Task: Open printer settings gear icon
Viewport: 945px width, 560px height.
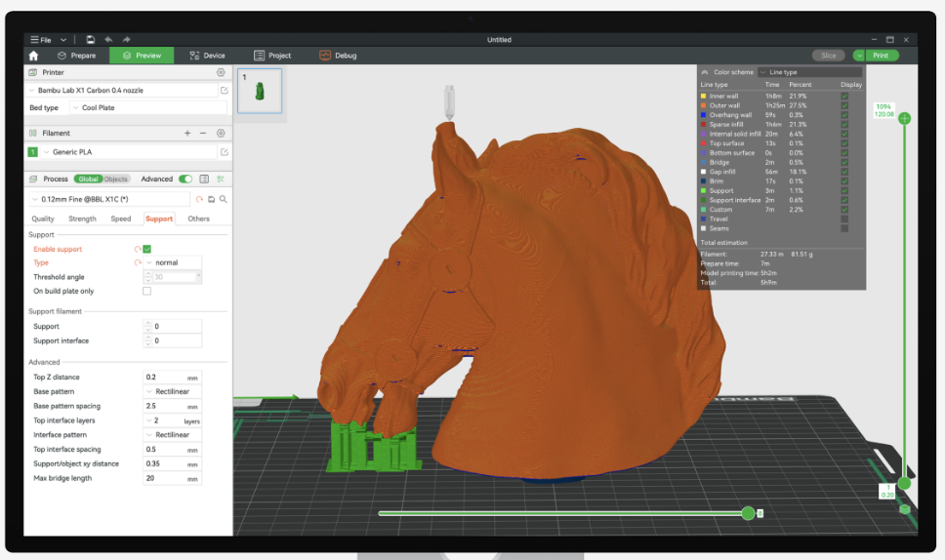Action: (x=221, y=72)
